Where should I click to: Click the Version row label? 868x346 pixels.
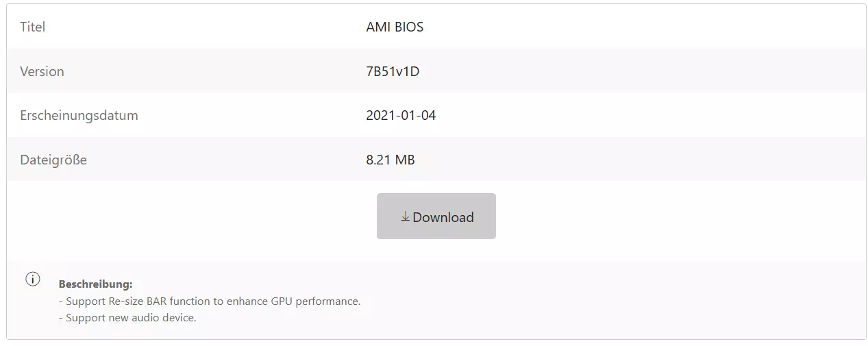pos(42,71)
